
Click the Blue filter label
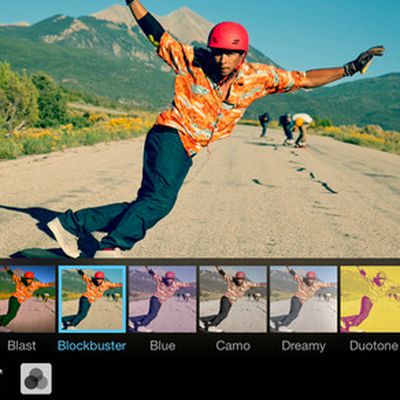[163, 346]
